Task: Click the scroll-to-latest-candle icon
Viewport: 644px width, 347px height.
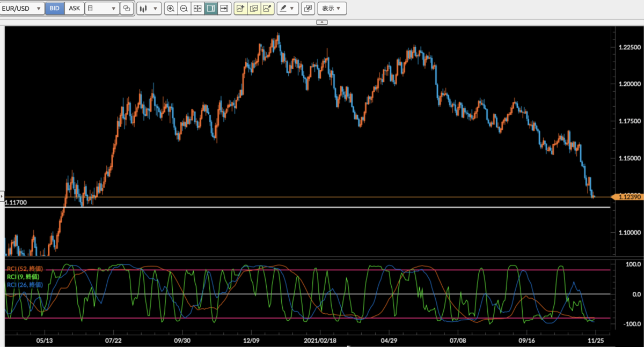Action: (224, 8)
